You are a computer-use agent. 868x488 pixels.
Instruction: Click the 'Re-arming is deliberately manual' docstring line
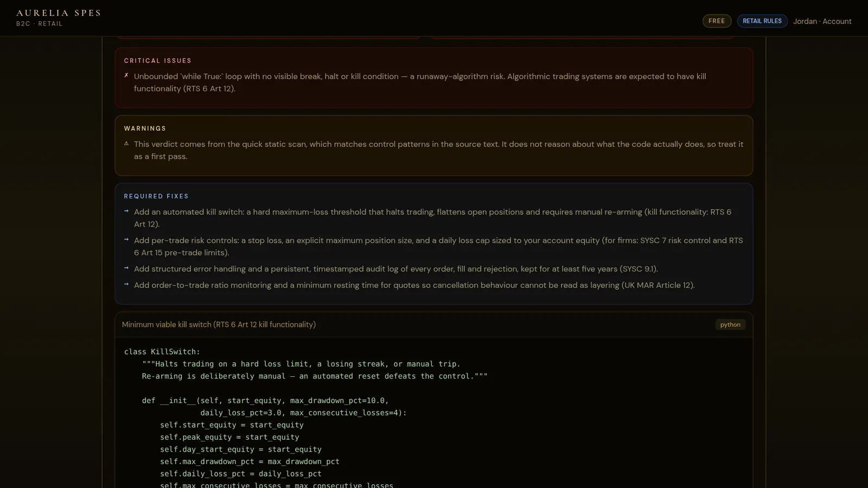[x=315, y=376]
